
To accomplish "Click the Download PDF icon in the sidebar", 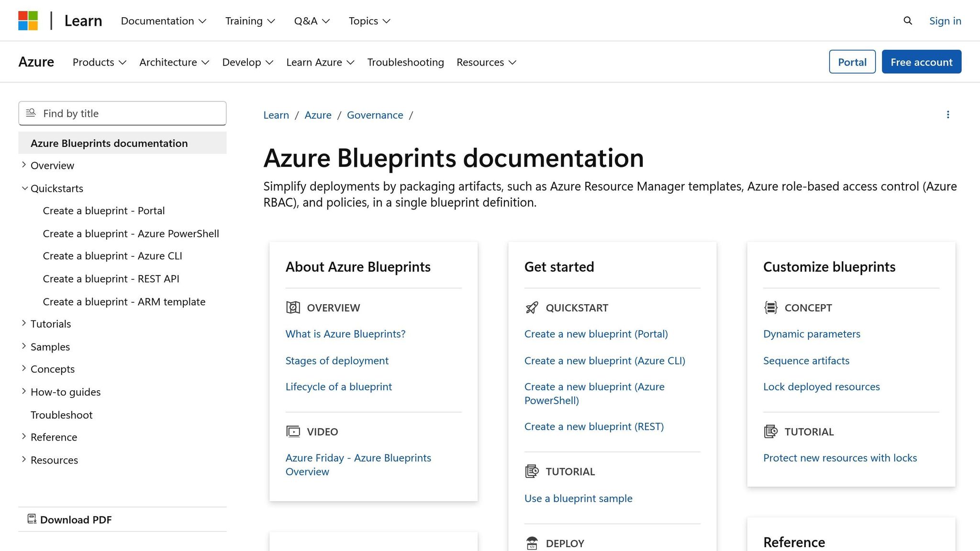I will (x=32, y=519).
